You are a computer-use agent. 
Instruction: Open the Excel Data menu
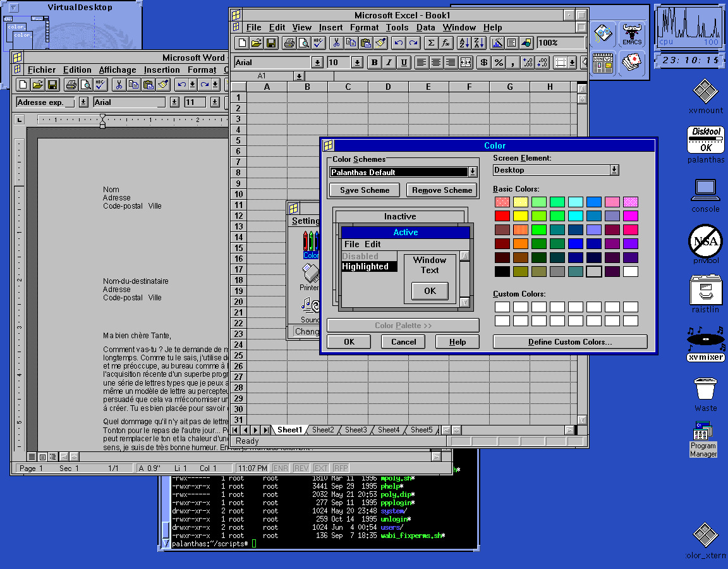click(x=425, y=27)
